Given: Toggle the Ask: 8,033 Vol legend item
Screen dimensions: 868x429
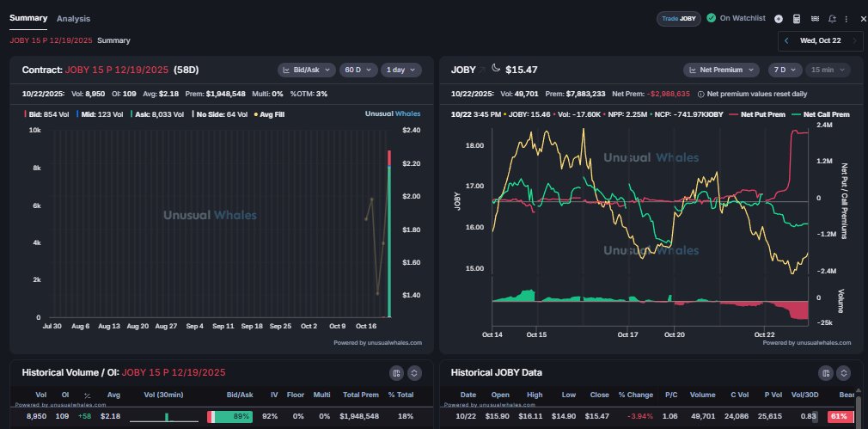Looking at the screenshot, I should (x=156, y=114).
